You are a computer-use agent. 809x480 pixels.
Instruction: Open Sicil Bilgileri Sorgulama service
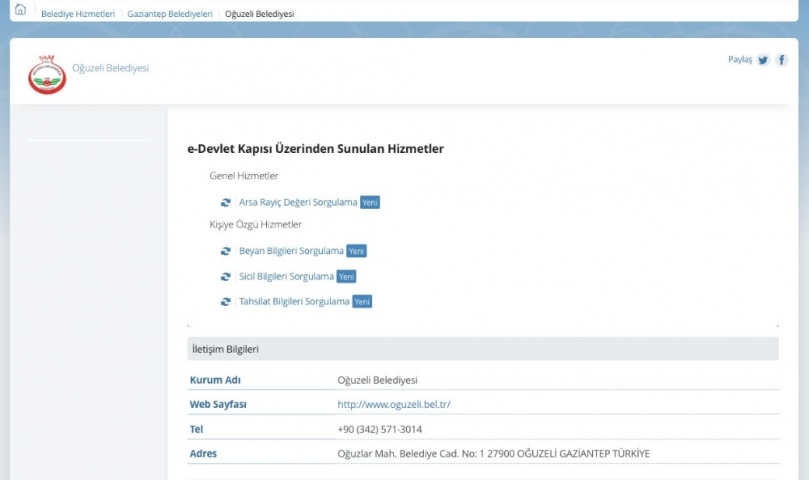pos(286,277)
